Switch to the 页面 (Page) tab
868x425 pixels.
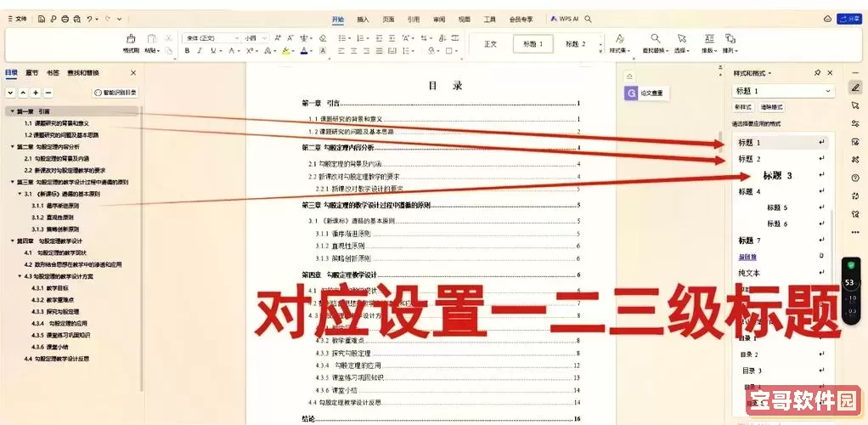388,19
